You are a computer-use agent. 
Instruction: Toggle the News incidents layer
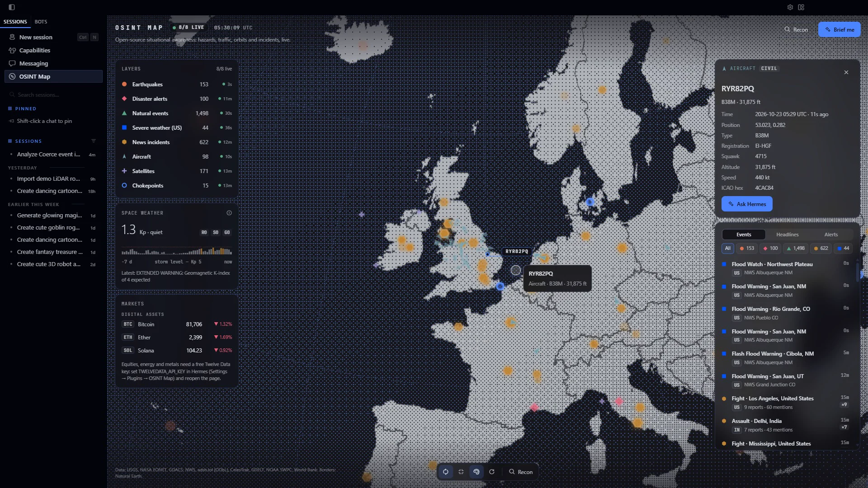tap(177, 142)
